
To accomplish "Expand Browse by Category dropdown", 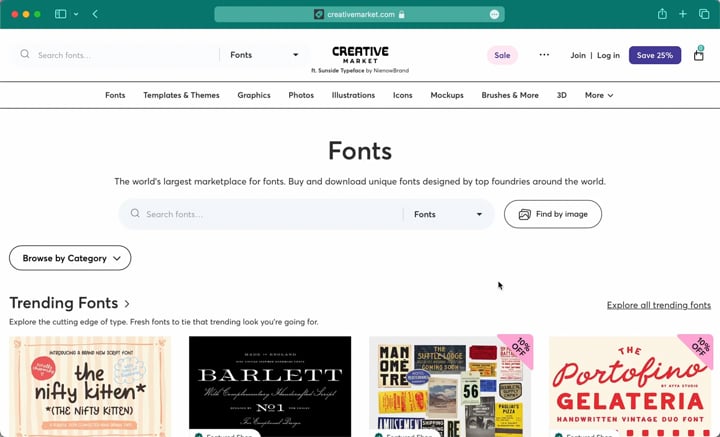I will 70,258.
